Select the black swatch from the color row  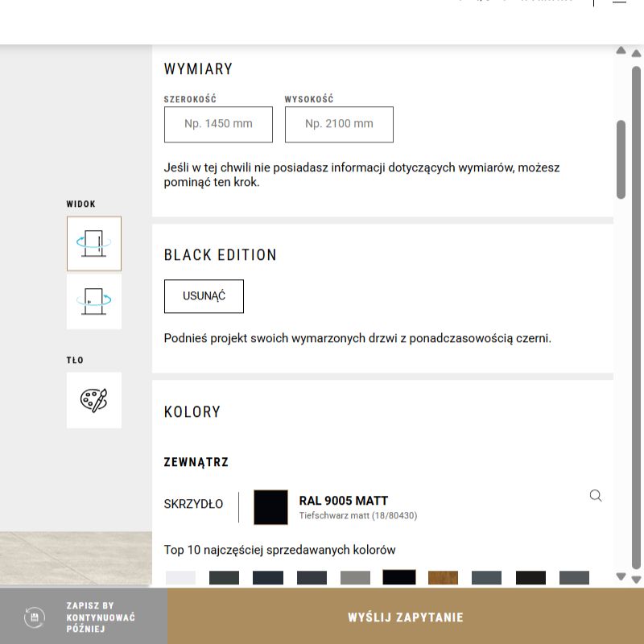[x=398, y=578]
